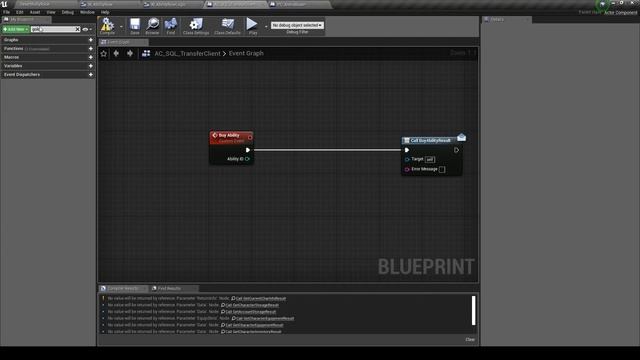The height and width of the screenshot is (360, 640).
Task: Click the Browse toolbar icon
Action: pyautogui.click(x=152, y=26)
